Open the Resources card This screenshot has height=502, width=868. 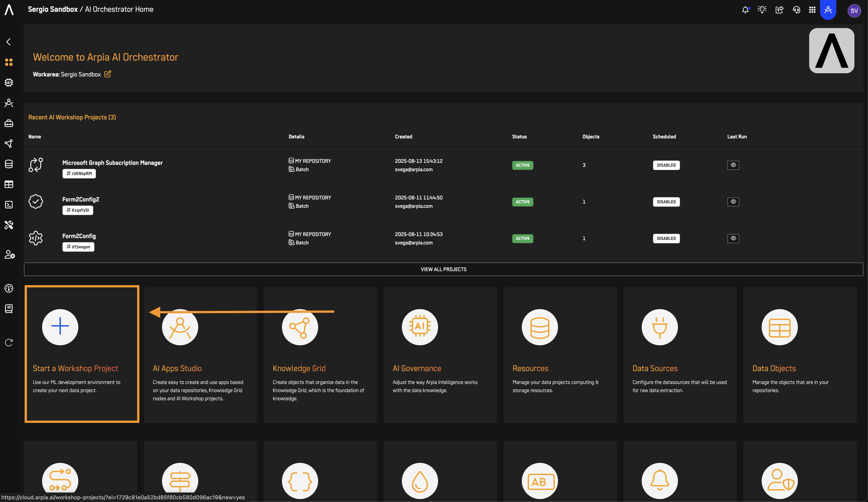(x=560, y=355)
